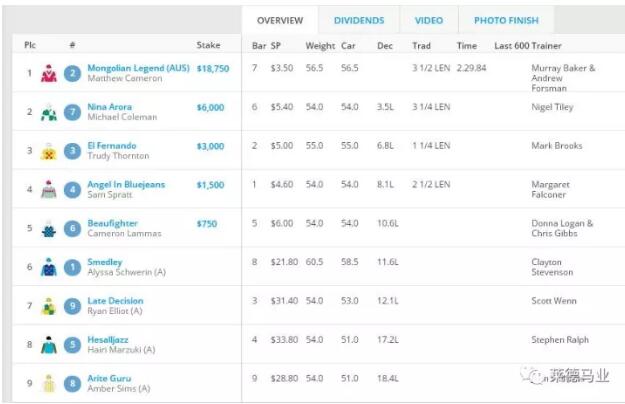Click the Stake column header

click(x=208, y=45)
